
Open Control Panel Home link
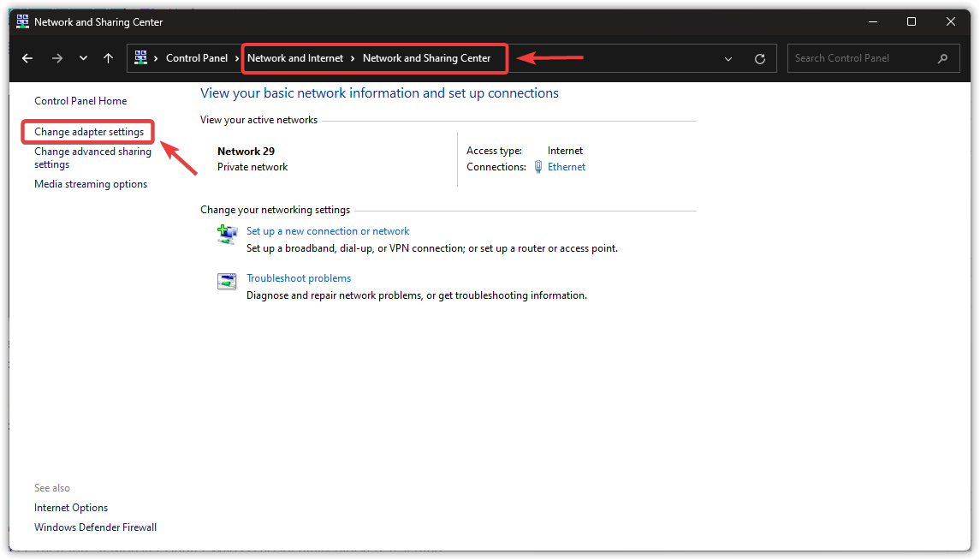pyautogui.click(x=80, y=101)
